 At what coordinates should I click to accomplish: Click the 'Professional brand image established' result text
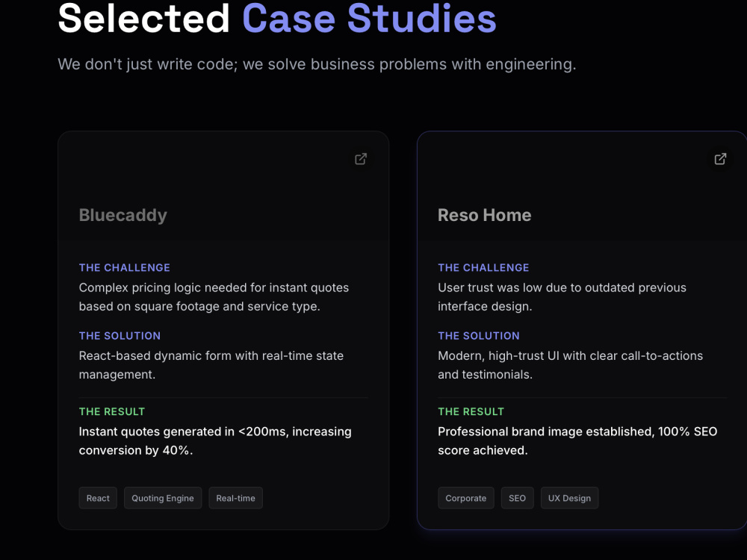click(577, 441)
